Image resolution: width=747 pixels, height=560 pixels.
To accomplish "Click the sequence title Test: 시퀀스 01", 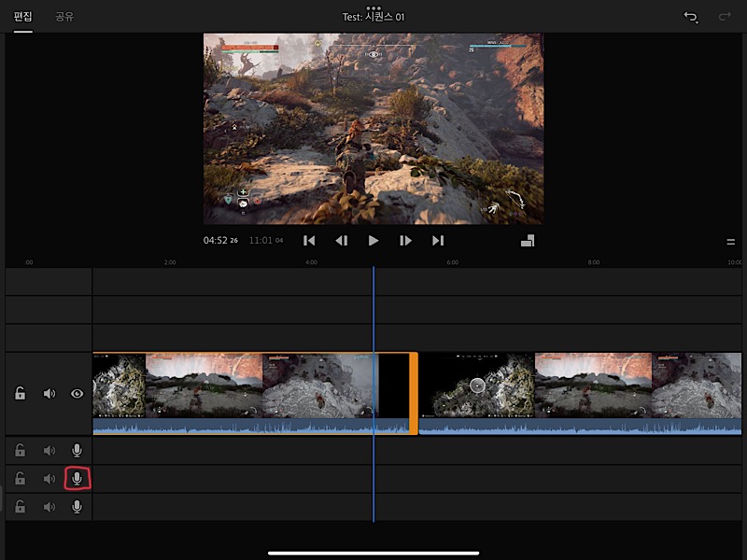I will pyautogui.click(x=373, y=17).
